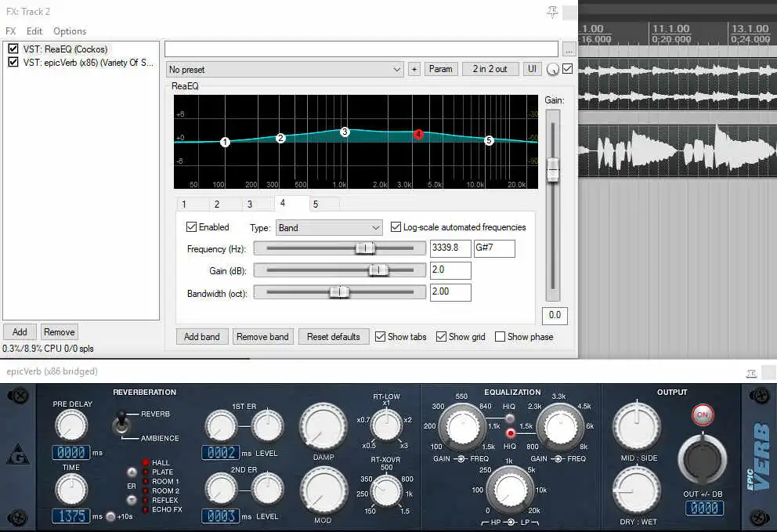Image resolution: width=777 pixels, height=532 pixels.
Task: Click the RT-LOW multiplier knob
Action: [x=386, y=425]
